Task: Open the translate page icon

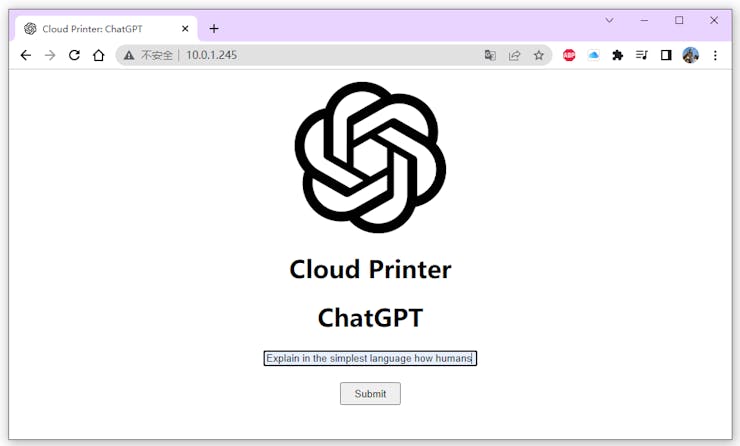Action: pos(490,55)
